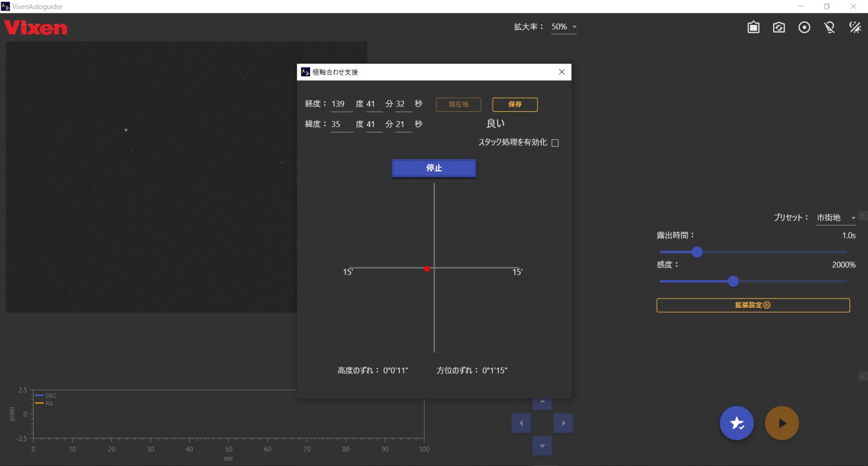The width and height of the screenshot is (868, 466).
Task: Click the Vixen logo
Action: pyautogui.click(x=35, y=27)
